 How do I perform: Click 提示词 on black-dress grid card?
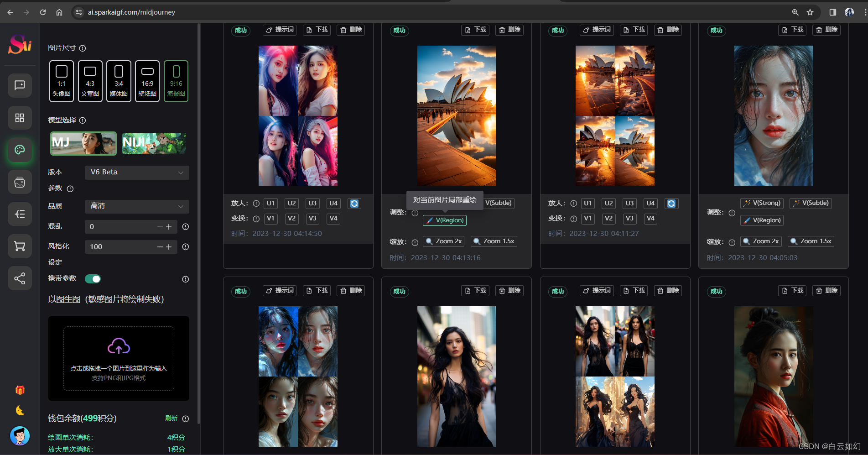click(597, 291)
